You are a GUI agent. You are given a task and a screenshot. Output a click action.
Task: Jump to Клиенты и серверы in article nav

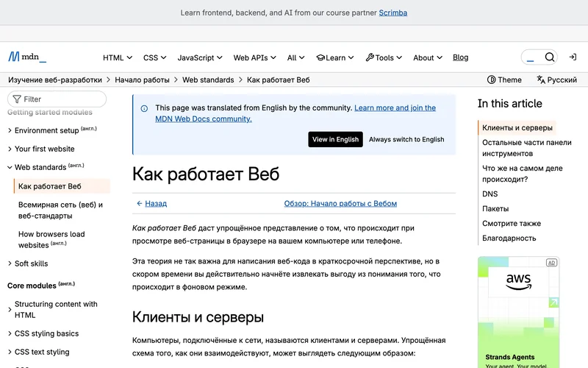pos(517,127)
